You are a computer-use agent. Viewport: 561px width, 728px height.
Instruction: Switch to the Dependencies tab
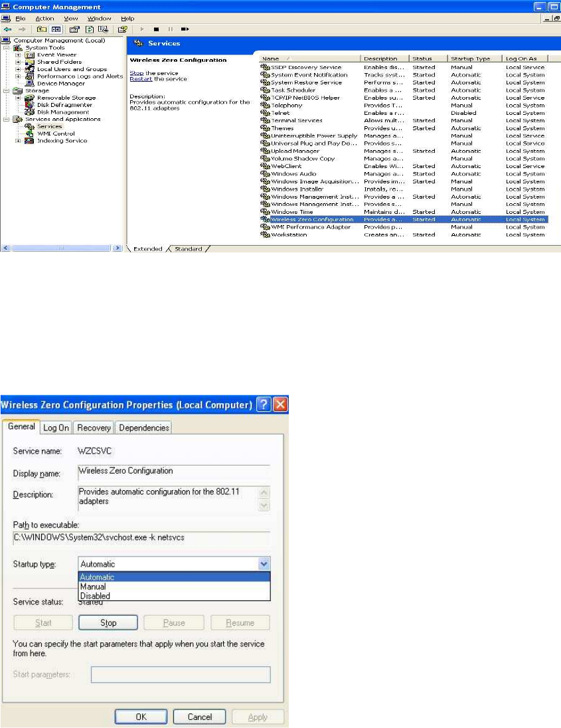pos(144,428)
